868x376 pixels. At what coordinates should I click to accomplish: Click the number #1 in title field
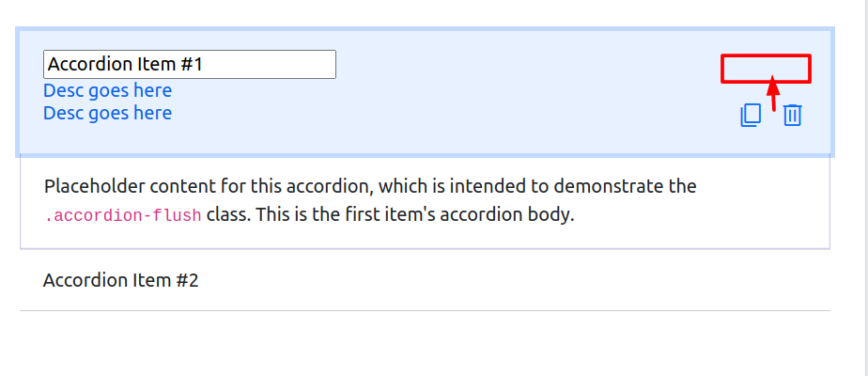(192, 64)
